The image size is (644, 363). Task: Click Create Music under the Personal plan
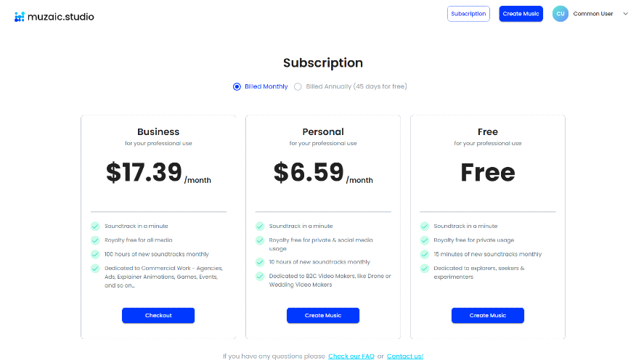(323, 315)
